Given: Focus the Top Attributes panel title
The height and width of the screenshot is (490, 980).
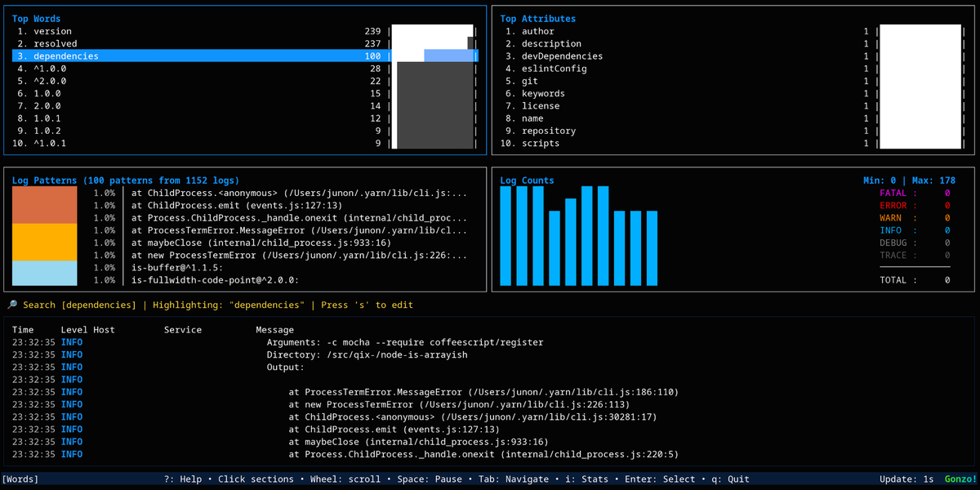Looking at the screenshot, I should coord(537,19).
